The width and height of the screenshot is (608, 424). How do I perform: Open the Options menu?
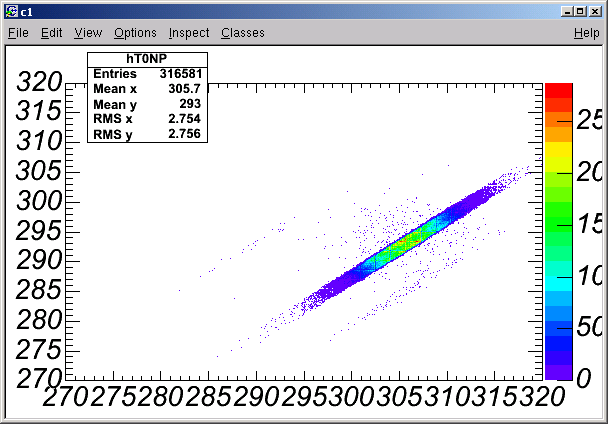(135, 33)
